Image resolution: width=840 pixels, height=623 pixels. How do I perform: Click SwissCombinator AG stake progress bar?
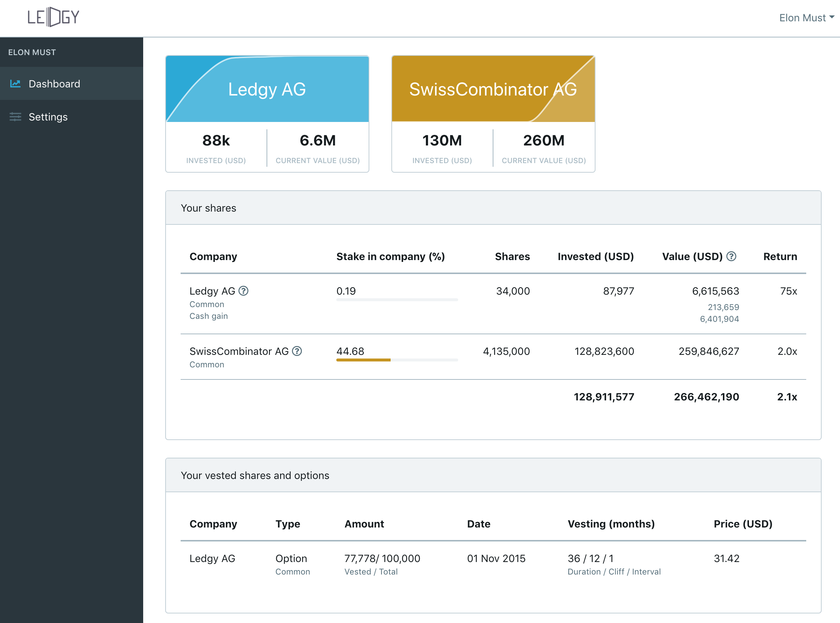coord(397,360)
